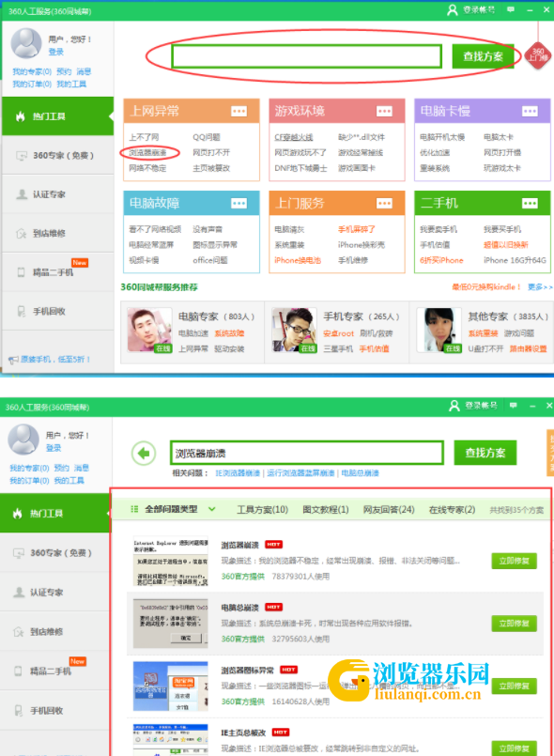Select 认证专家 icon in search results window
554x756 pixels.
coord(19,592)
